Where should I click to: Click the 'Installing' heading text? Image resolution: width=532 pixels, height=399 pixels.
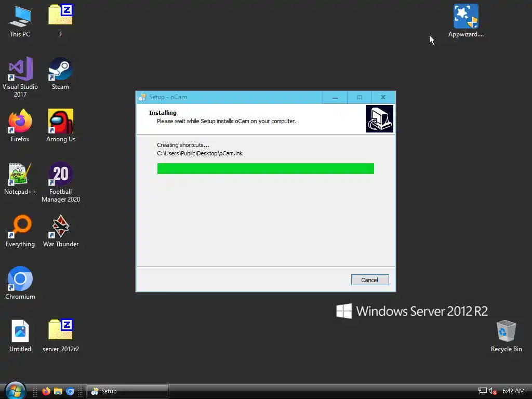pyautogui.click(x=163, y=113)
